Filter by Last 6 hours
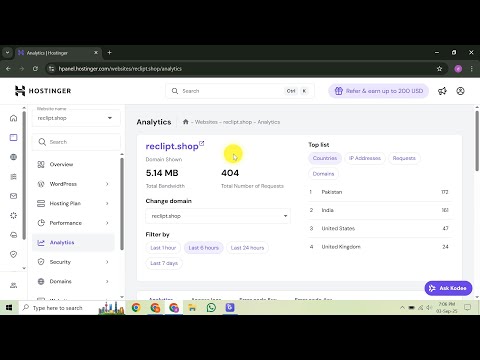The height and width of the screenshot is (360, 480). pos(204,248)
